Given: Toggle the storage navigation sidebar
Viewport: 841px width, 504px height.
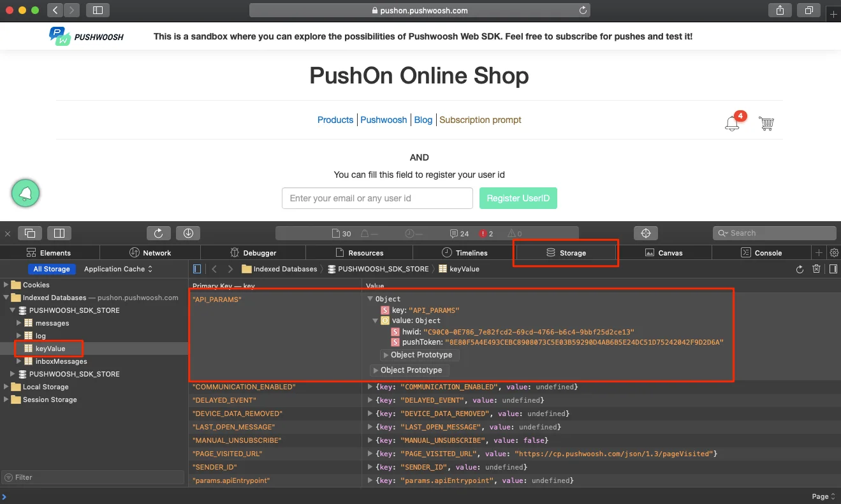Looking at the screenshot, I should [197, 268].
